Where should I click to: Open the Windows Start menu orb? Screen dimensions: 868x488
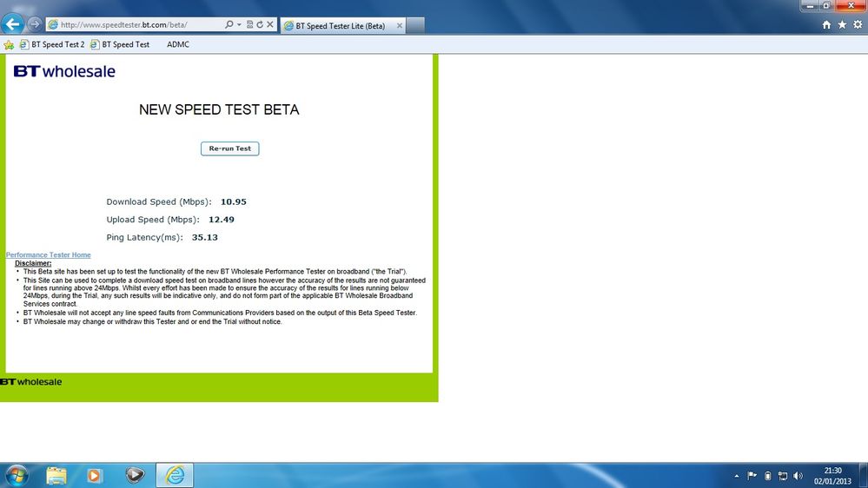point(16,475)
